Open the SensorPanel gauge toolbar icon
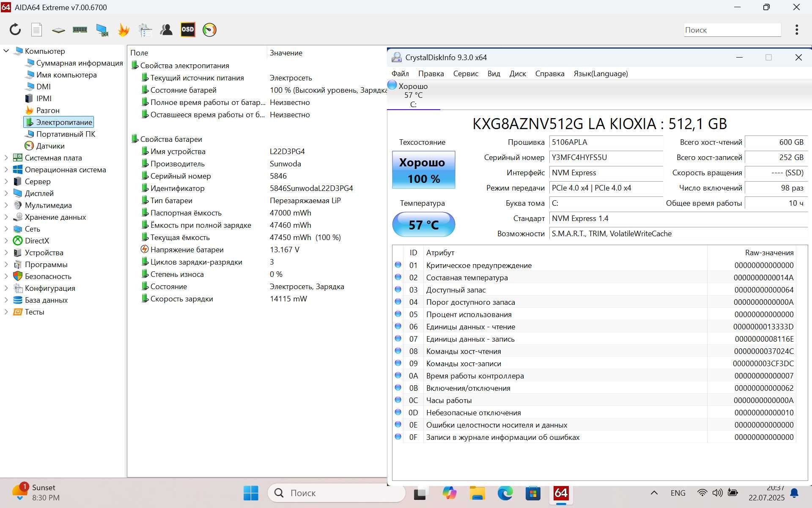Viewport: 812px width, 508px height. pos(209,30)
